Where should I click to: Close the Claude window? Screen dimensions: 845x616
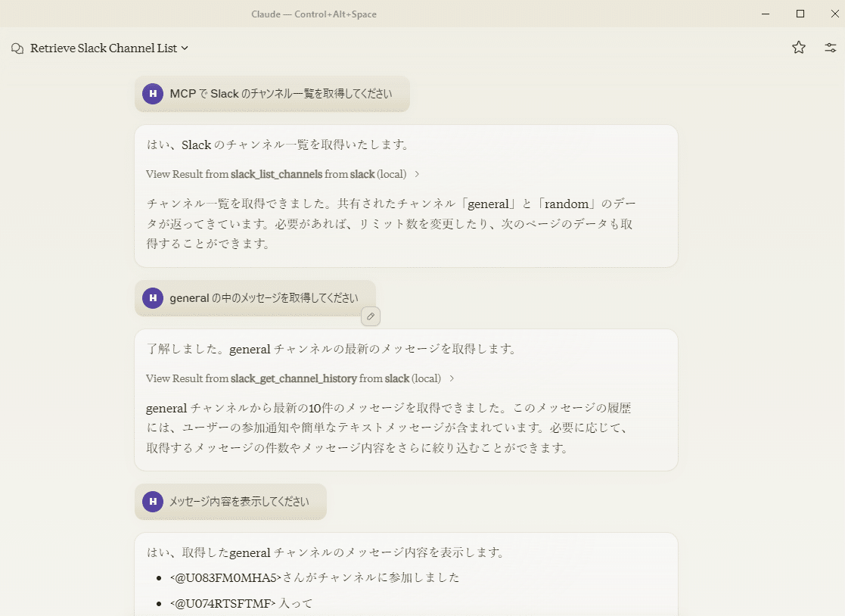point(834,14)
